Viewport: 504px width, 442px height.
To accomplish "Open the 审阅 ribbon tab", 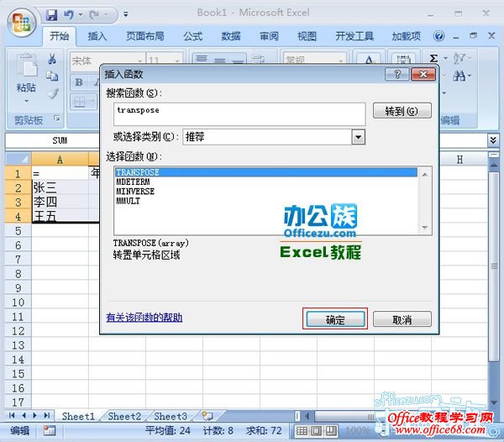I will point(269,36).
